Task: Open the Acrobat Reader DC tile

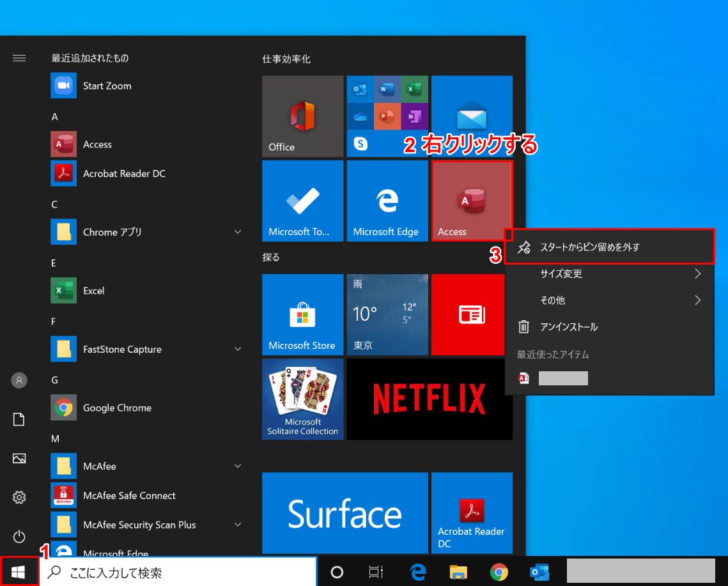Action: 472,513
